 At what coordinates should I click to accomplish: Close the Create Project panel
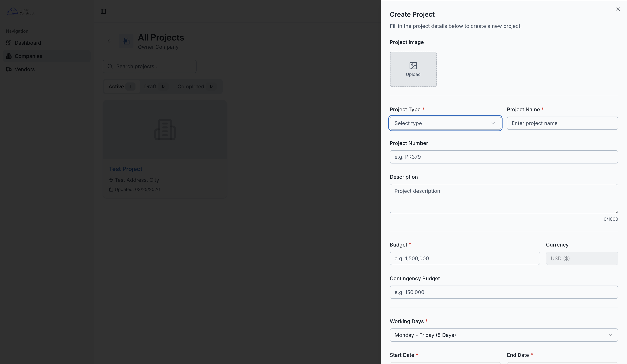click(x=618, y=9)
